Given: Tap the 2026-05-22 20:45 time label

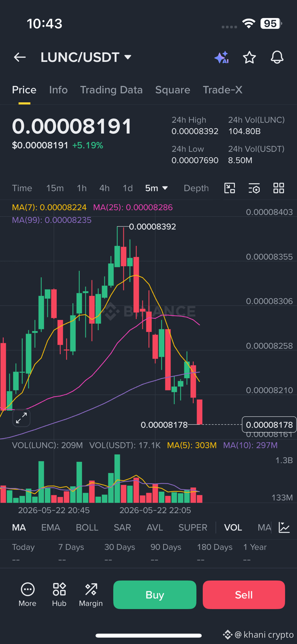Looking at the screenshot, I should click(x=54, y=510).
